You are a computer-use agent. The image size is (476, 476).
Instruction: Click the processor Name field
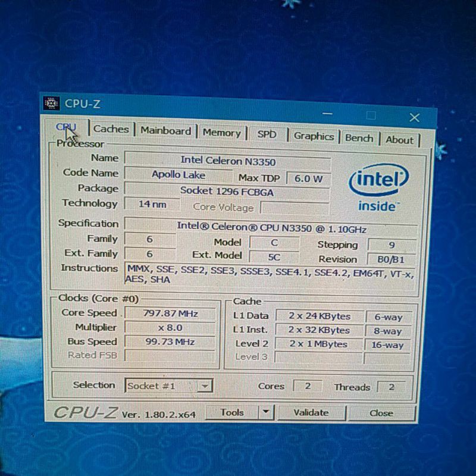pos(227,161)
